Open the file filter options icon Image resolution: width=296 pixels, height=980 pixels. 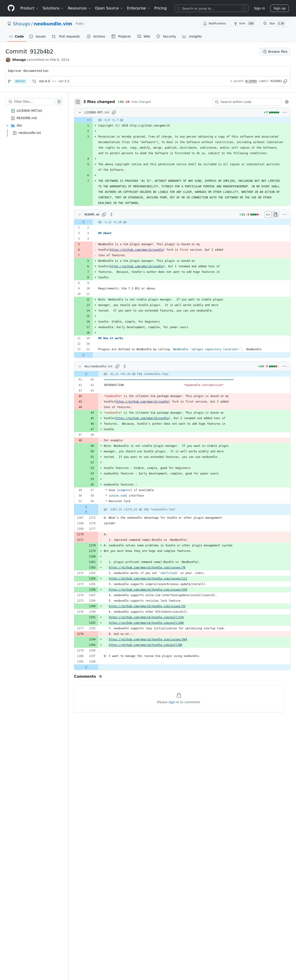(59, 102)
